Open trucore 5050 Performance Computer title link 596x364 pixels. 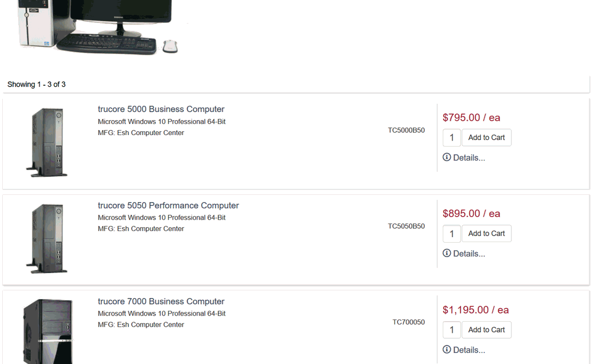pyautogui.click(x=168, y=205)
